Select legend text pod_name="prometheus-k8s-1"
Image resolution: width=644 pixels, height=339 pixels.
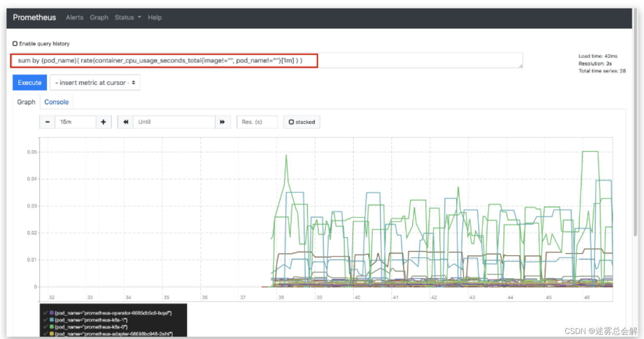coord(91,320)
